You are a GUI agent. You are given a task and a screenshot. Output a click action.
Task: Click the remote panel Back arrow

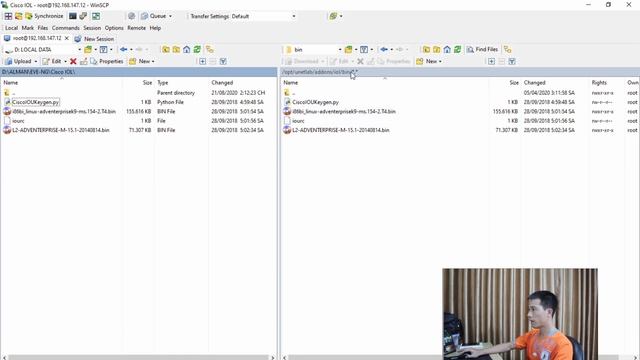pyautogui.click(x=384, y=49)
